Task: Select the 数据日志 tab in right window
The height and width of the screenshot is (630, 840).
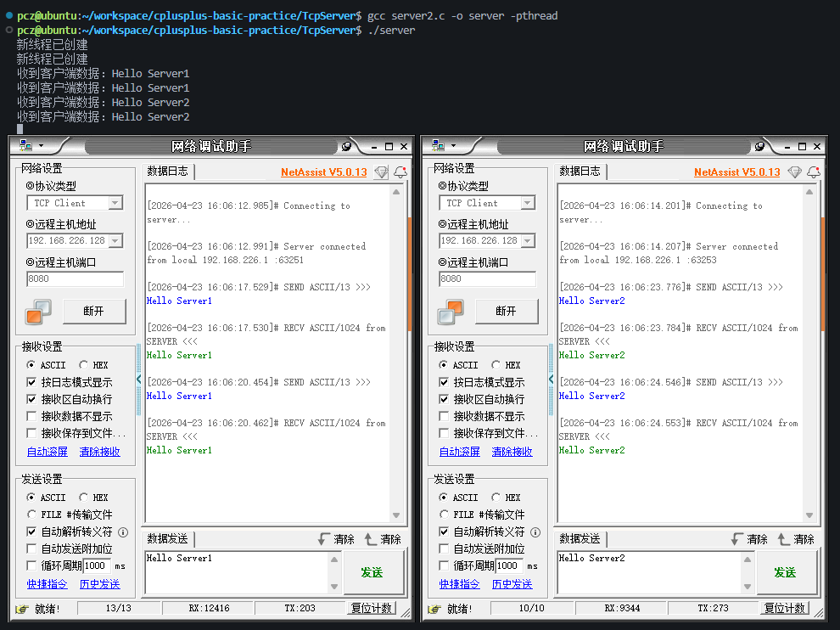Action: click(x=580, y=172)
